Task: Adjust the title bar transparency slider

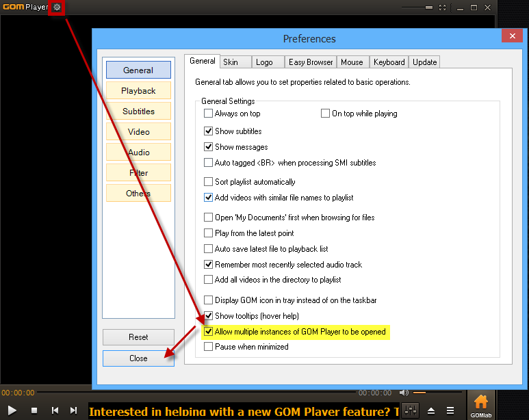Action: [x=417, y=8]
